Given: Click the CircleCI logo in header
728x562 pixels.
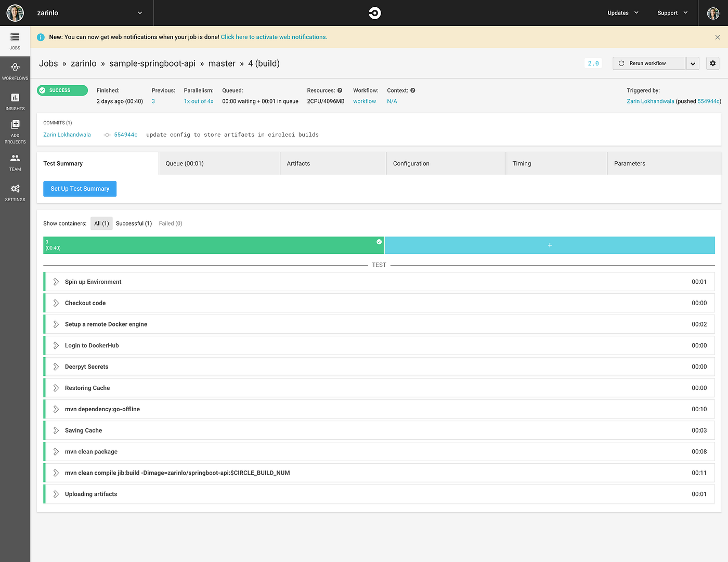Looking at the screenshot, I should pos(374,13).
